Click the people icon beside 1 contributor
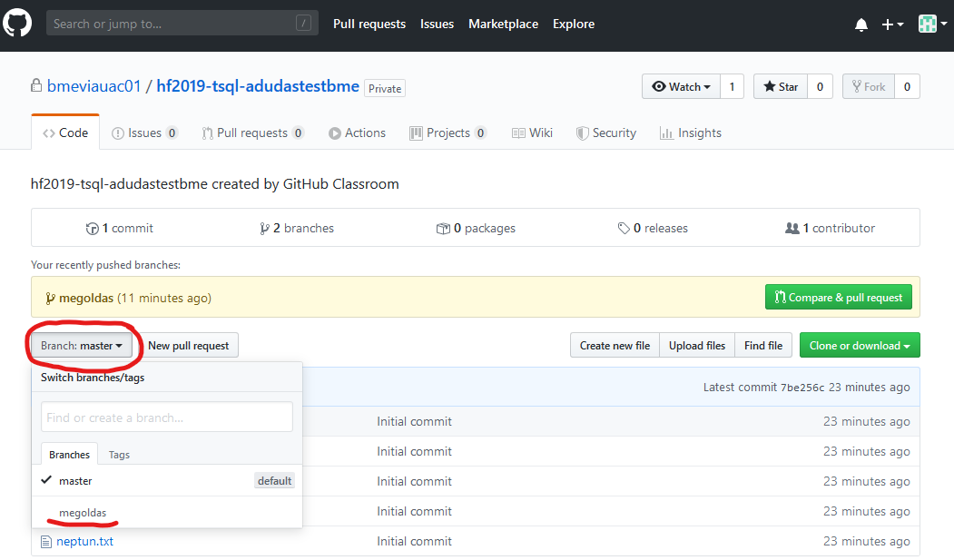The image size is (954, 560). (x=793, y=228)
